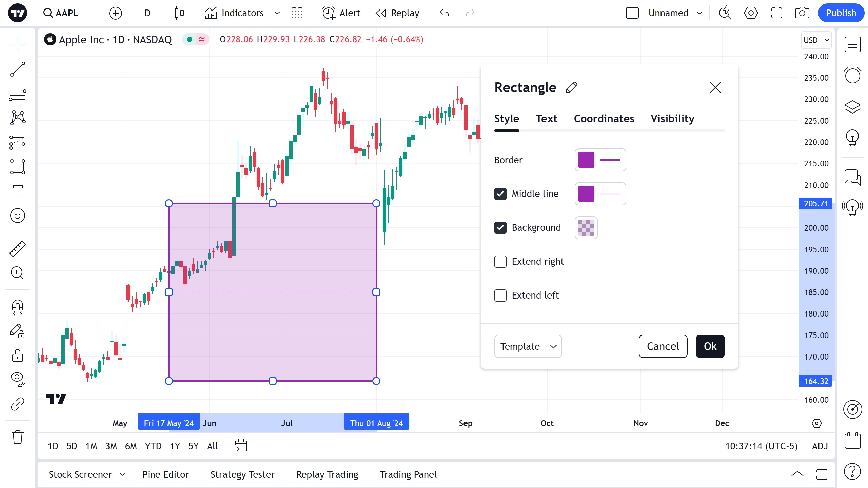Select the ruler measure tool
This screenshot has height=488, width=868.
pos(18,248)
